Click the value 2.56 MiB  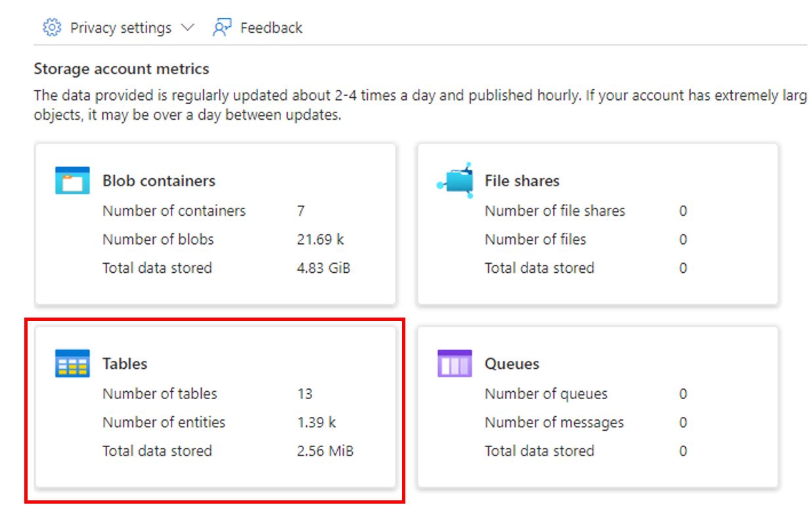(325, 451)
